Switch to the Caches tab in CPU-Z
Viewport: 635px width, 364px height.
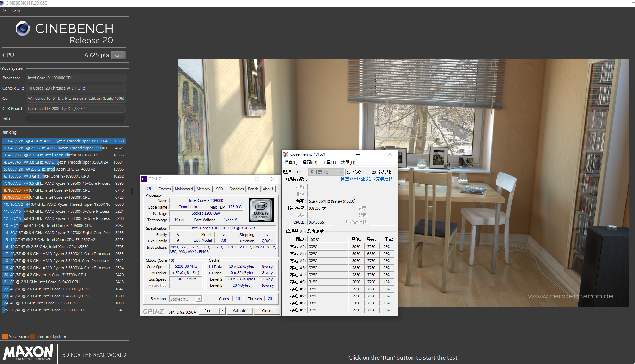point(164,189)
